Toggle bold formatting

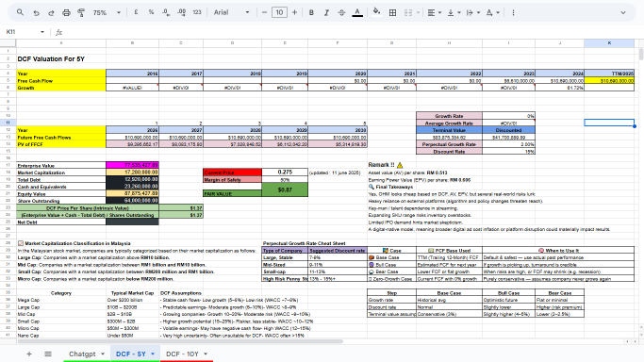(x=311, y=12)
